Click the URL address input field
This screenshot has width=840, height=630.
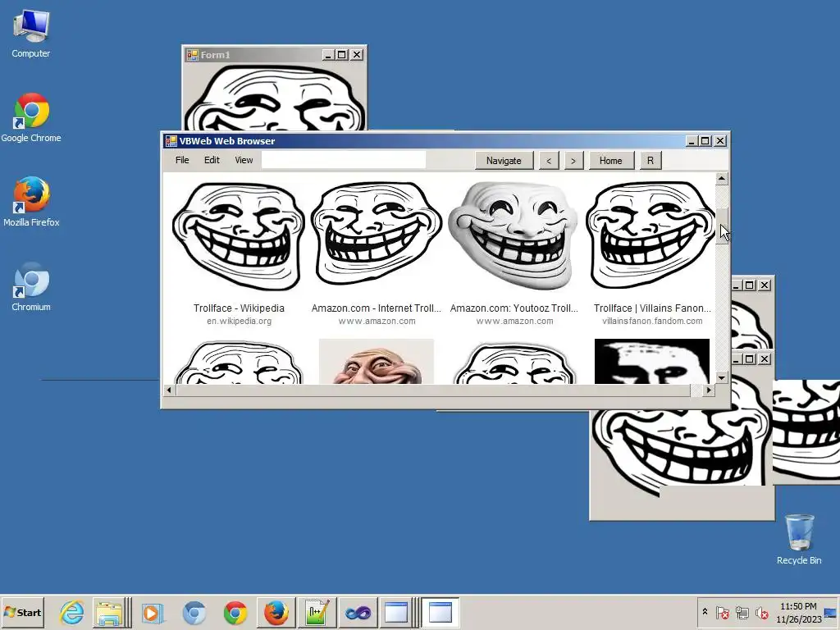(x=344, y=160)
